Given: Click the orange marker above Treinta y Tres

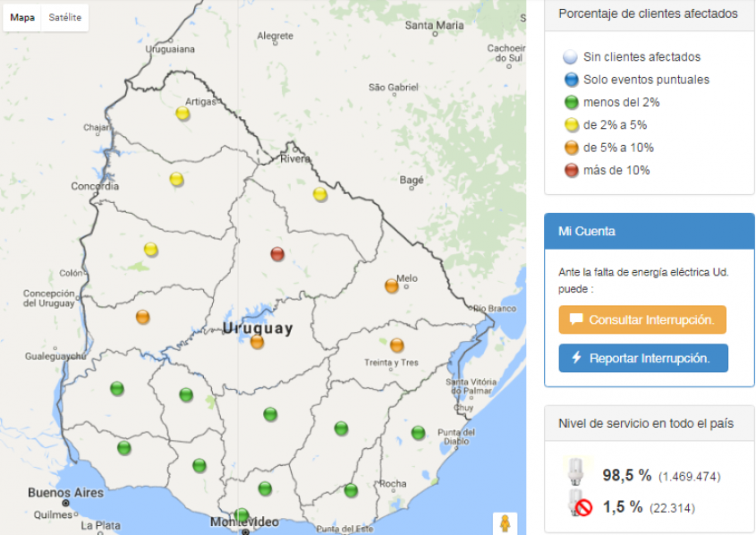Looking at the screenshot, I should tap(397, 344).
